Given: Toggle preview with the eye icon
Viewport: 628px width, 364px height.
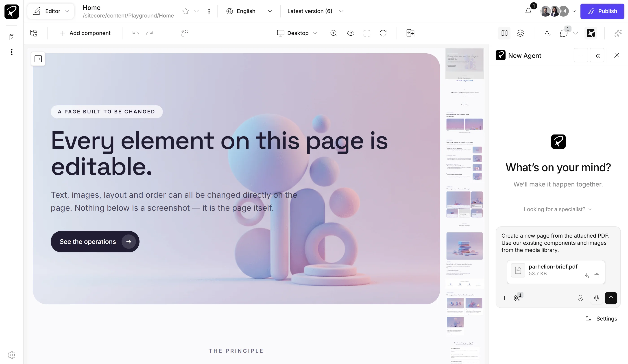Looking at the screenshot, I should [x=351, y=33].
